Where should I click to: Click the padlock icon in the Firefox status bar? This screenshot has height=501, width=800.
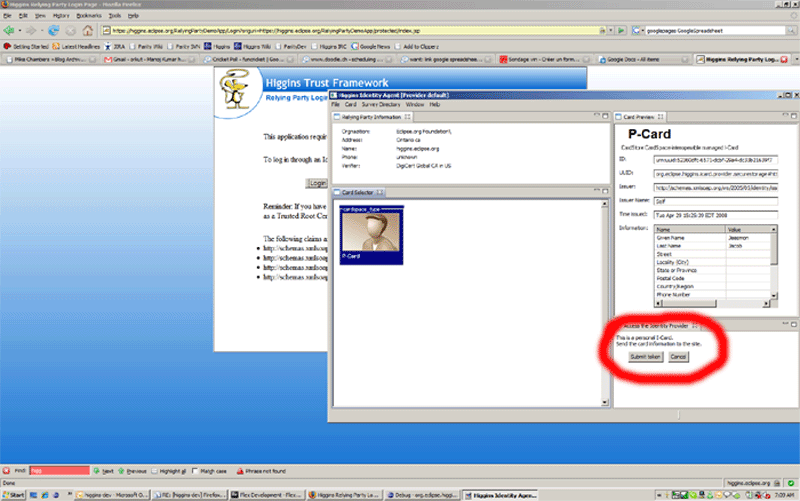[x=777, y=483]
